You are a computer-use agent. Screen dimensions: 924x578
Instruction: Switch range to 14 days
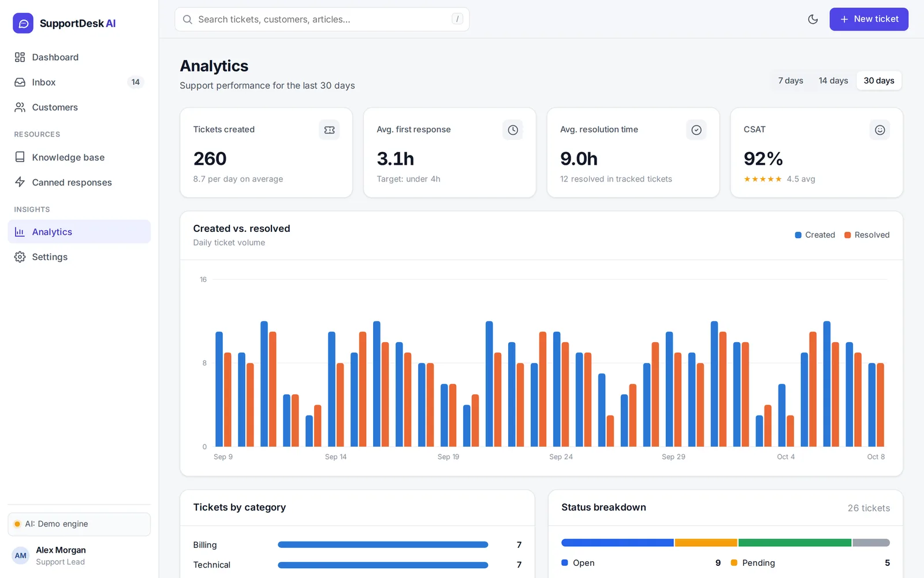pyautogui.click(x=833, y=80)
